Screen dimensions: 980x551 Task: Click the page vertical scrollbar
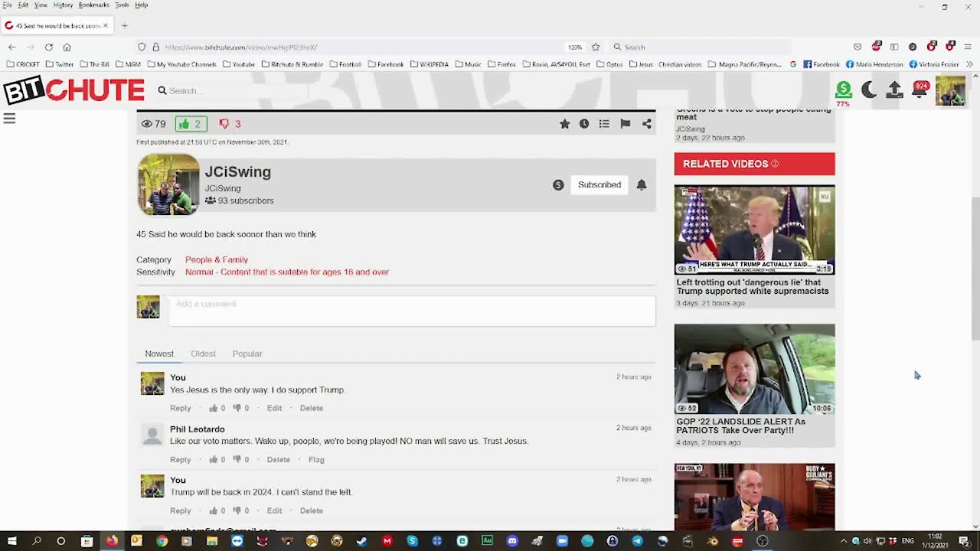pos(975,268)
